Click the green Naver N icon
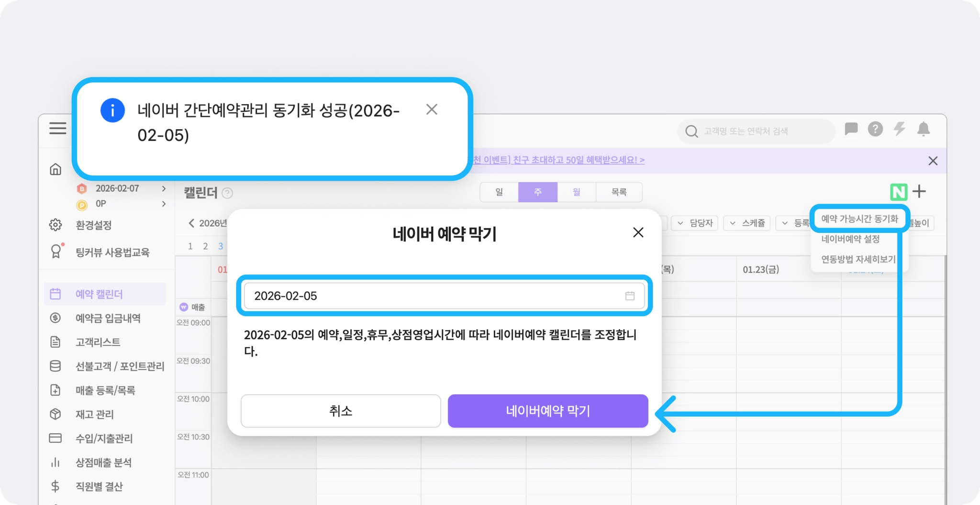 pos(899,192)
